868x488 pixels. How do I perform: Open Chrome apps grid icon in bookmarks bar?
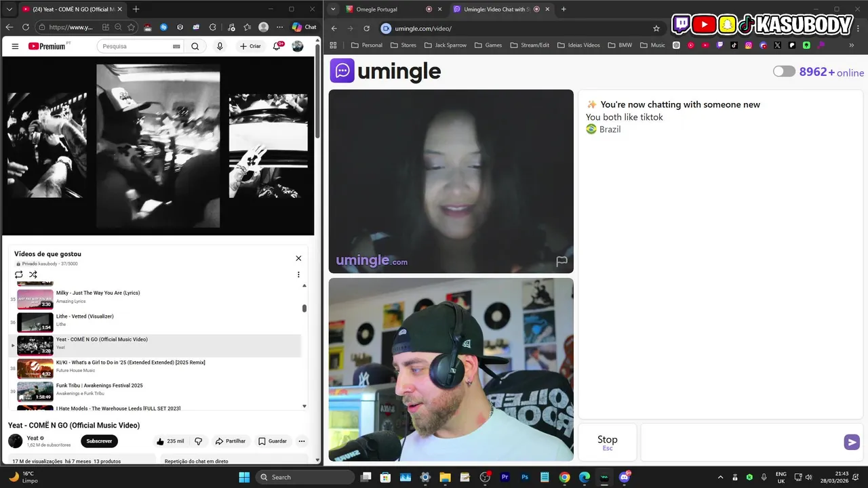tap(333, 45)
